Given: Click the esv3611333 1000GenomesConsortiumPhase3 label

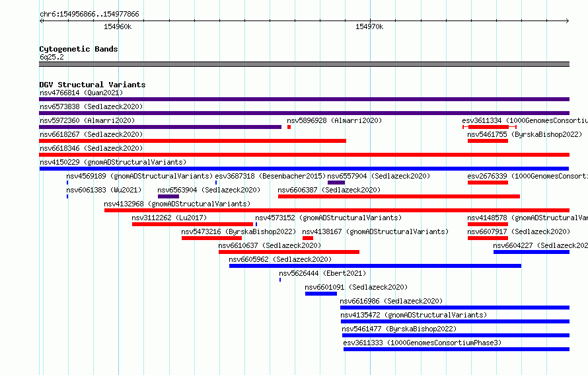Looking at the screenshot, I should (422, 343).
